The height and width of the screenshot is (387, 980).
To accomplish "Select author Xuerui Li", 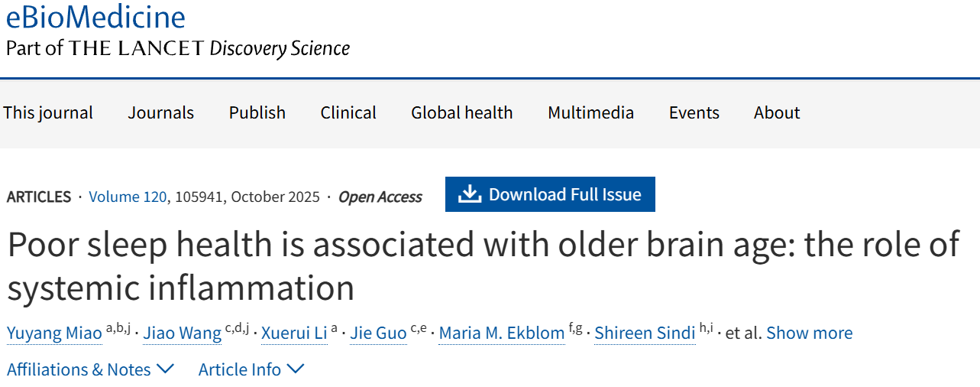I will tap(294, 333).
